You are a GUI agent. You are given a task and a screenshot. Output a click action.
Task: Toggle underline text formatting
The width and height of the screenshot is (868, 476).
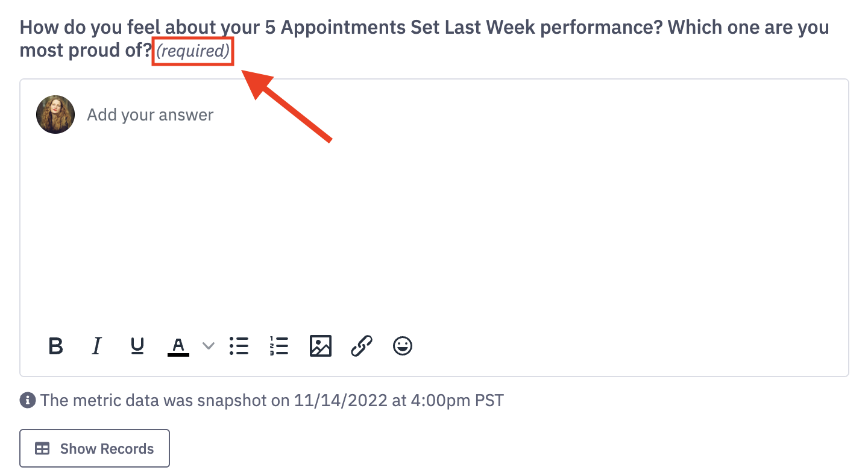coord(137,346)
